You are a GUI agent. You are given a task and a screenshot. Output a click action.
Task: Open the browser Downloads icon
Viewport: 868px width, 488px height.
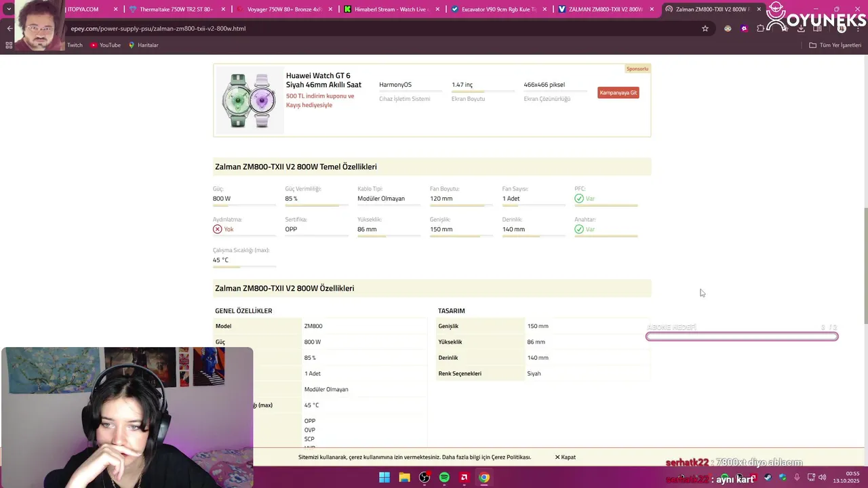[x=801, y=28]
